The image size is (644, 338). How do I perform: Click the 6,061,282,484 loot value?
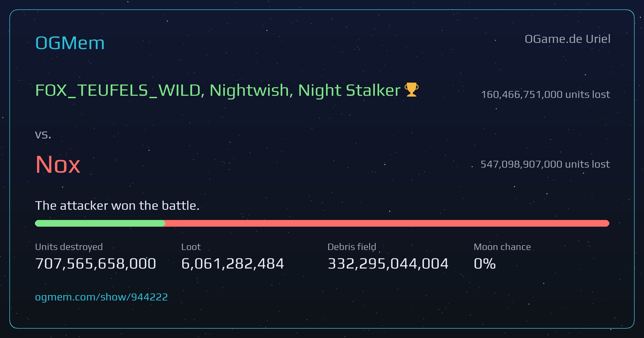[x=232, y=263]
